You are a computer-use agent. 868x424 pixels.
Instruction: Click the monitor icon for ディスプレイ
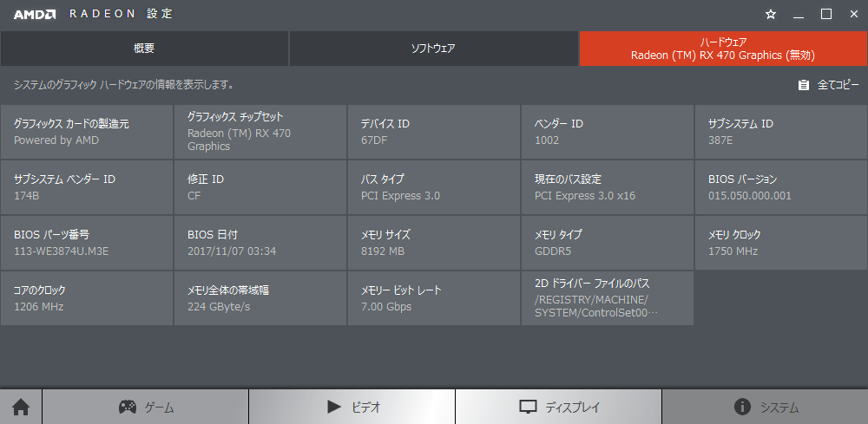(528, 408)
